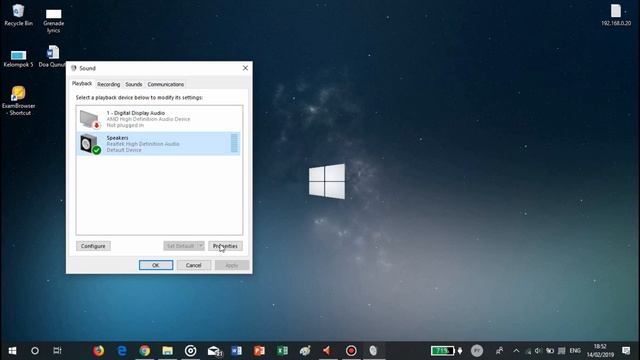Open the Recycle Bin desktop icon
This screenshot has width=640, height=360.
point(18,15)
